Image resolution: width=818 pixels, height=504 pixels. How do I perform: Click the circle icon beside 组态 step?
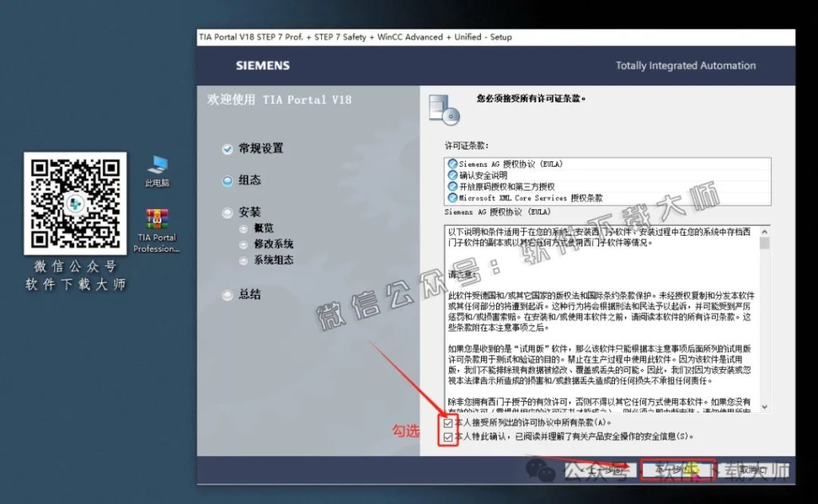point(228,180)
